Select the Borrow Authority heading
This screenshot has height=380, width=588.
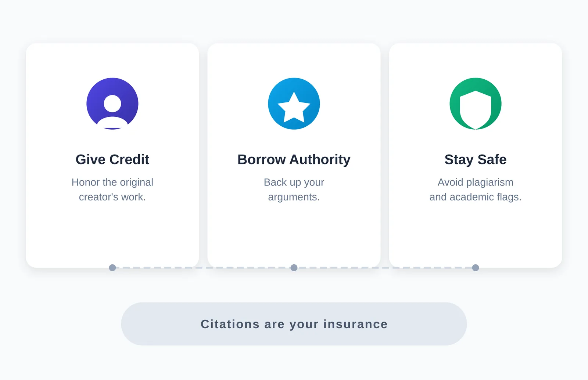tap(294, 159)
